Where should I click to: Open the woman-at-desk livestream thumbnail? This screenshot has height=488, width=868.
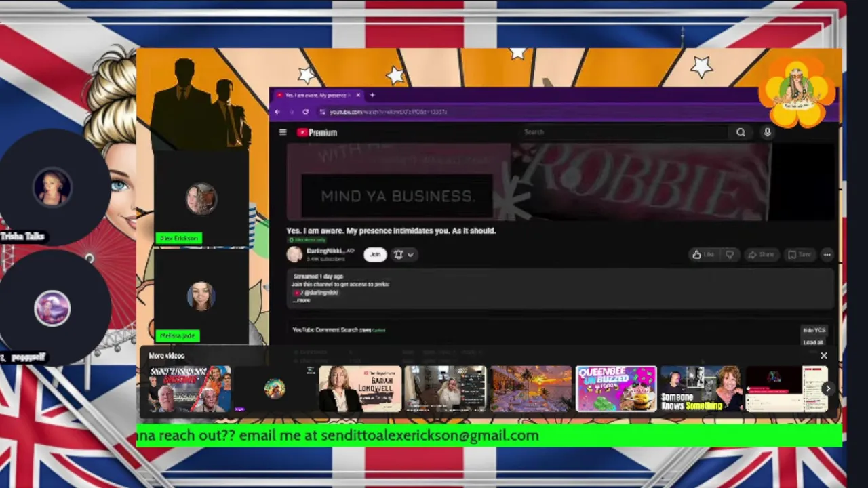[446, 388]
